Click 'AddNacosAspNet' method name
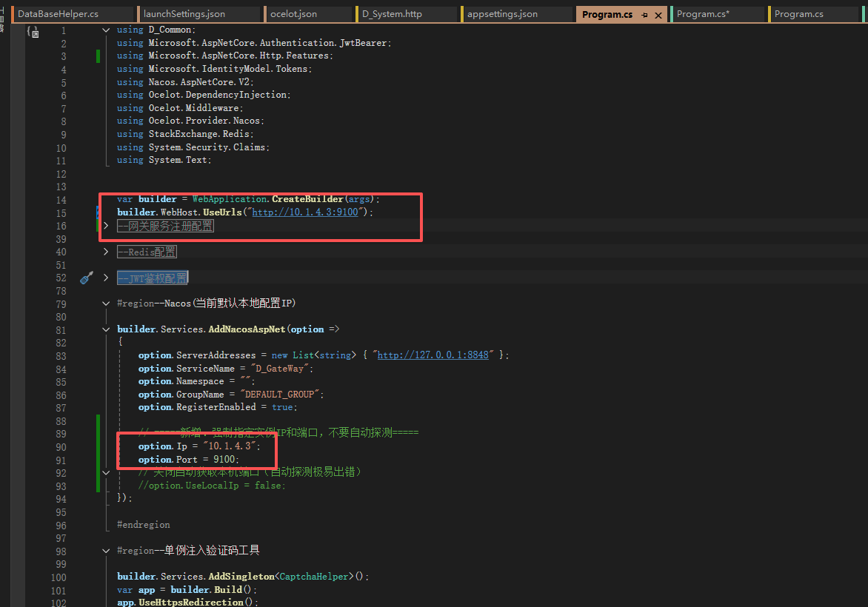The image size is (868, 607). tap(247, 329)
